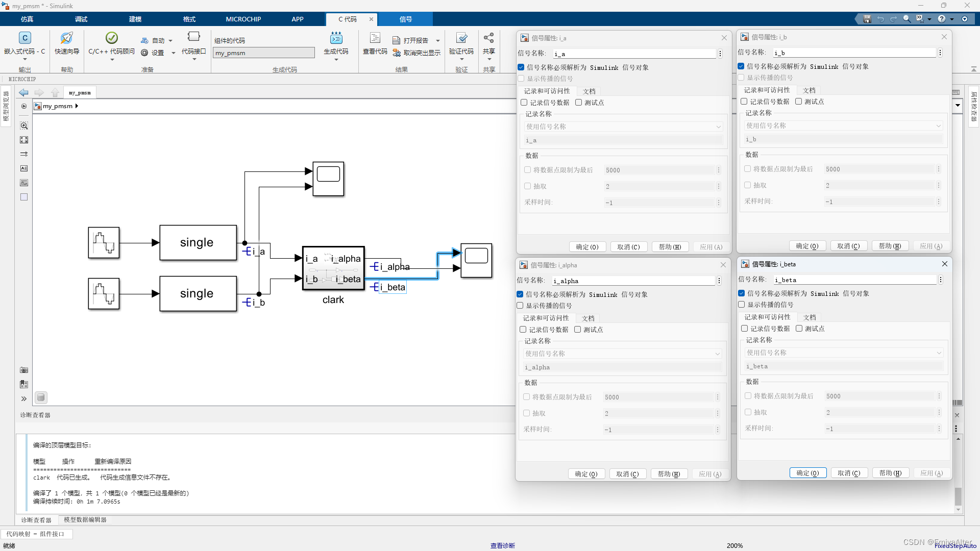This screenshot has width=980, height=551.
Task: Open the 文档 tab in i_b dialog
Action: click(x=809, y=90)
